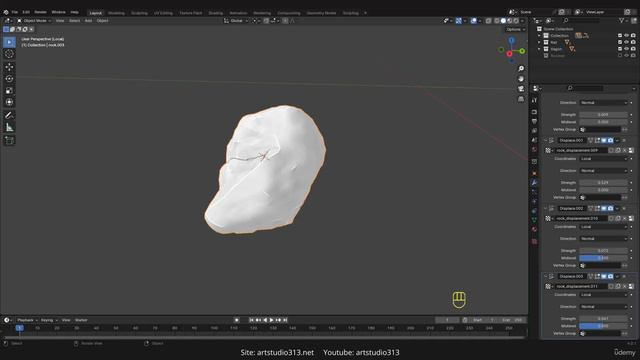Open the Output properties tab icon
Screen dimensions: 640x360
pos(534,121)
